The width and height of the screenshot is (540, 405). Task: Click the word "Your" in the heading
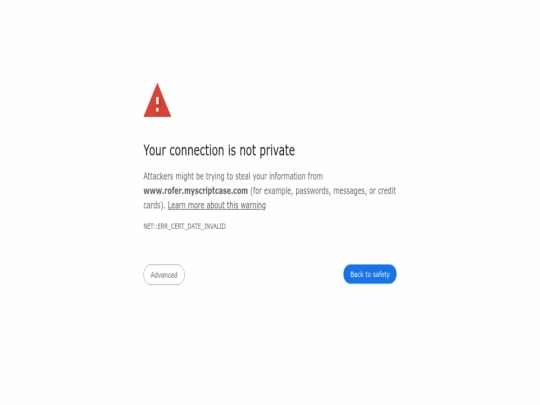(x=155, y=150)
